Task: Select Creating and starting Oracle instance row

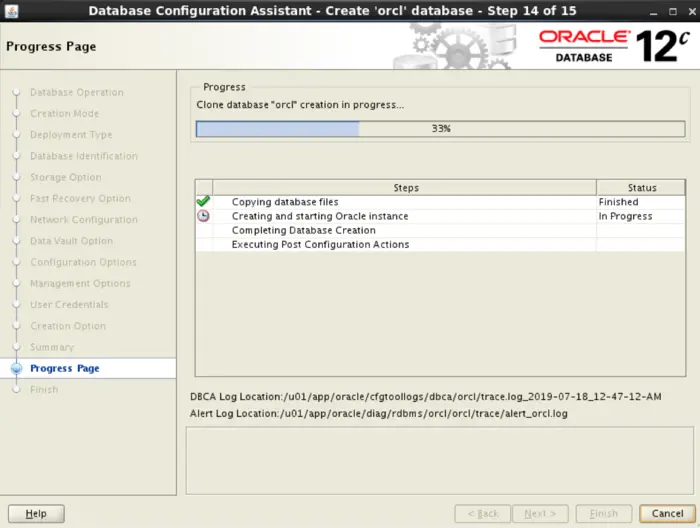Action: [x=440, y=216]
